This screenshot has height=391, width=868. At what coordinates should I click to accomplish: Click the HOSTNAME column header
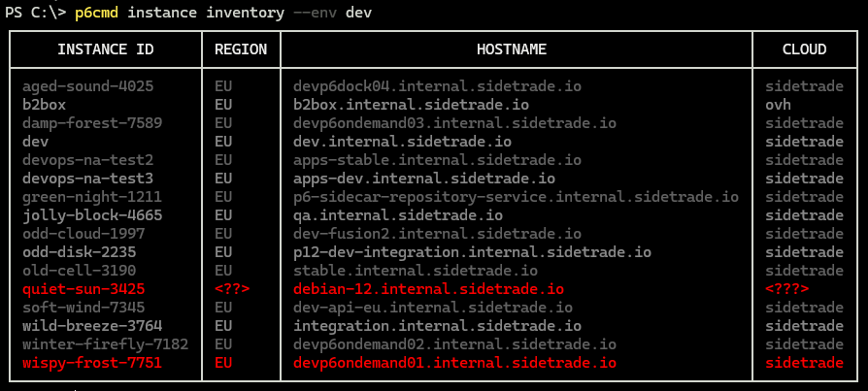pos(512,49)
